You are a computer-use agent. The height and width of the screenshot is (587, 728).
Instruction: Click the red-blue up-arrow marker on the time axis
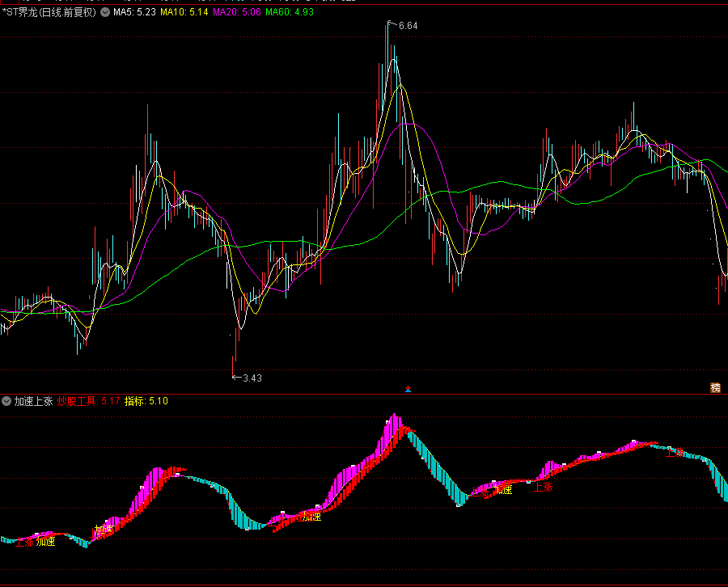[408, 389]
